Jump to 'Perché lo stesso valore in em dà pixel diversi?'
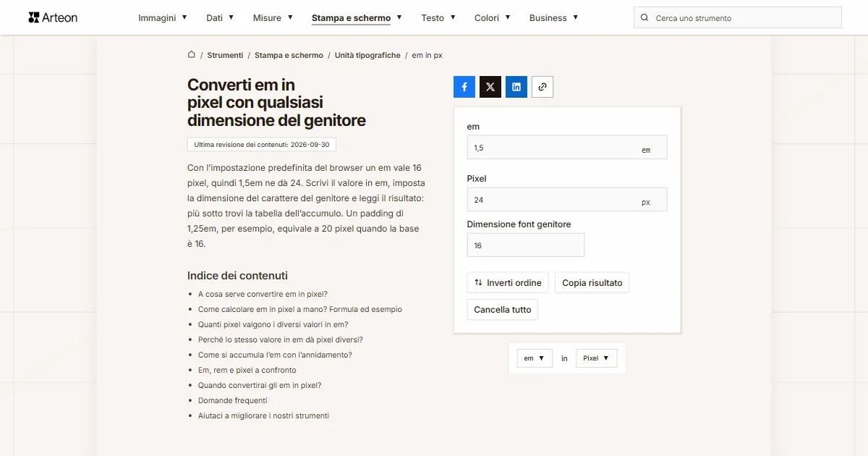Image resolution: width=868 pixels, height=456 pixels. [x=281, y=339]
